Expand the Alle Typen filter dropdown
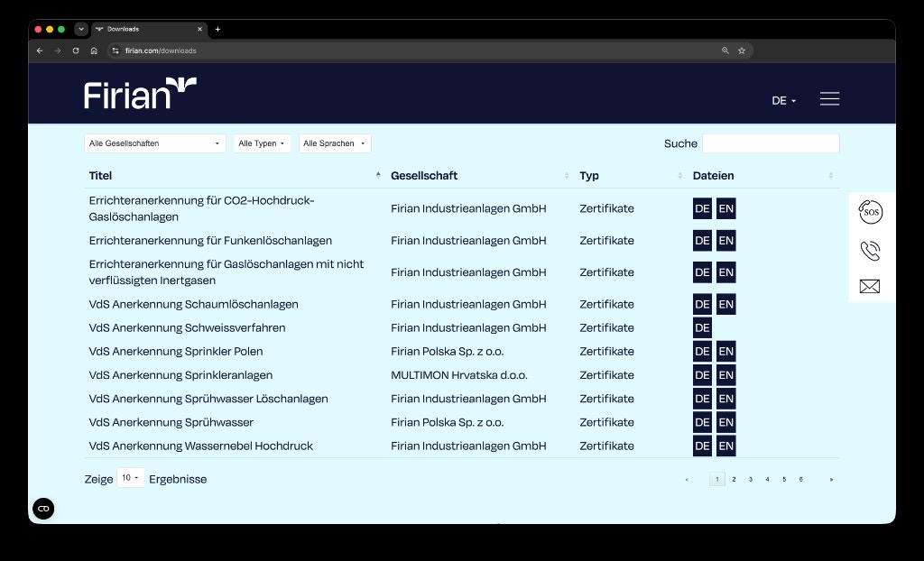 pos(262,143)
